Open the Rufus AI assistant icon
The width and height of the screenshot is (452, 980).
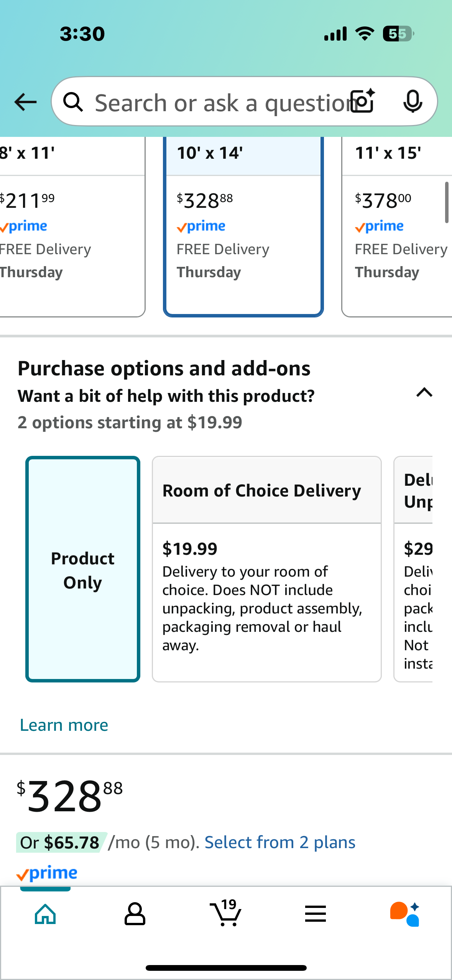(405, 914)
